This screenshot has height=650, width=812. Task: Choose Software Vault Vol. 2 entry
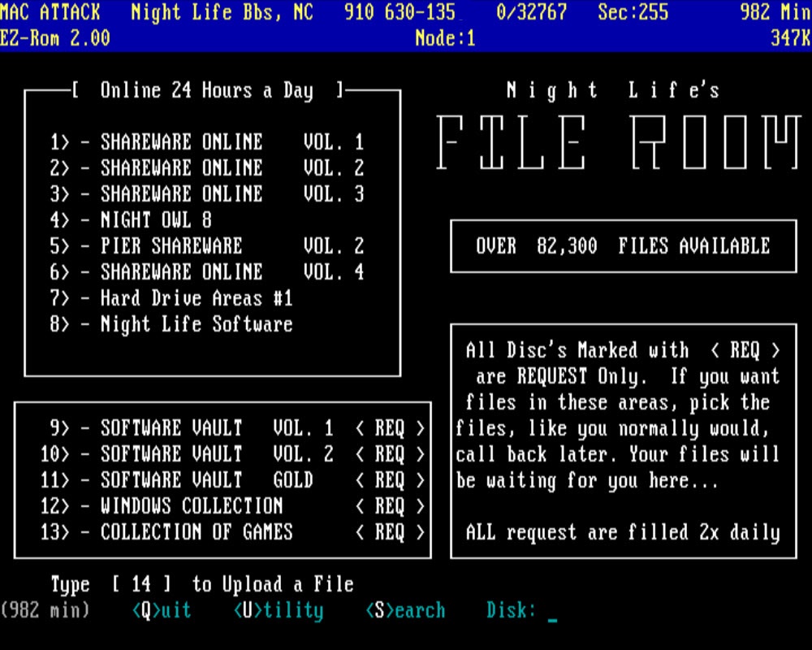(x=216, y=454)
